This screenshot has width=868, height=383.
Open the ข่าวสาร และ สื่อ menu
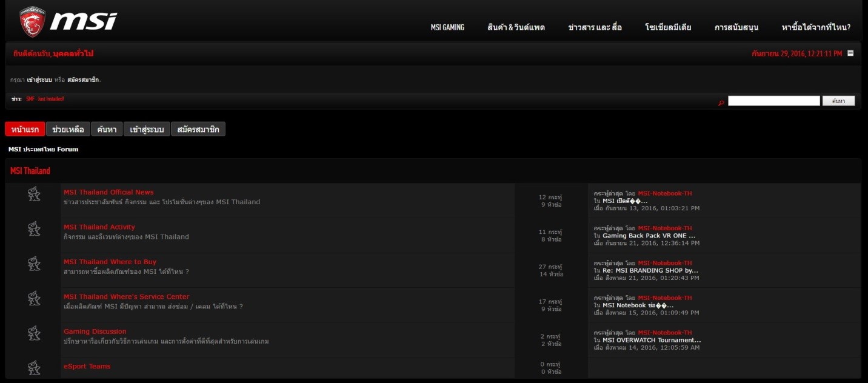595,27
